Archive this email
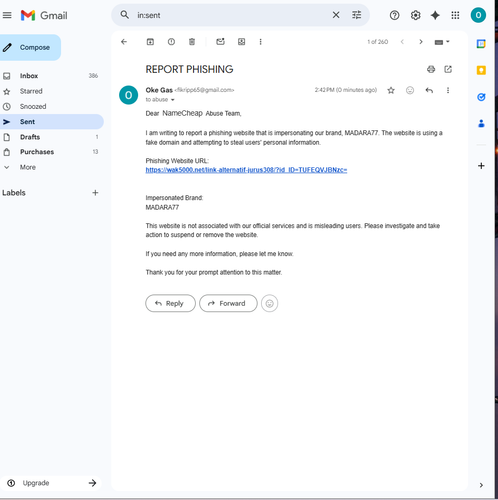 click(x=150, y=42)
